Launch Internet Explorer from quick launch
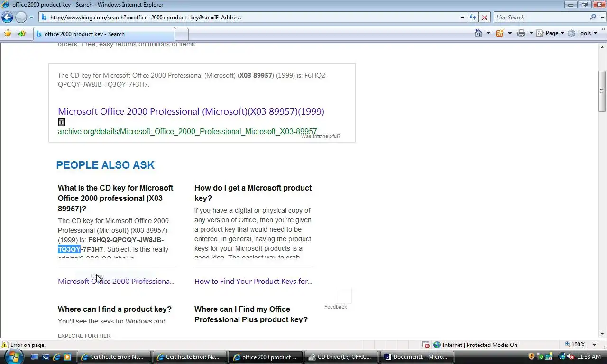Screen dimensions: 607x364 (x=56, y=357)
